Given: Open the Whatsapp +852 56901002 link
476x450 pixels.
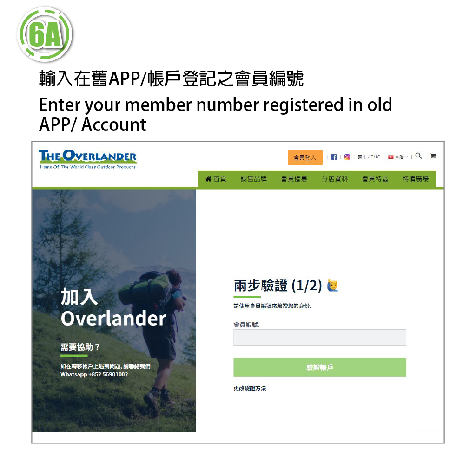Looking at the screenshot, I should [94, 374].
